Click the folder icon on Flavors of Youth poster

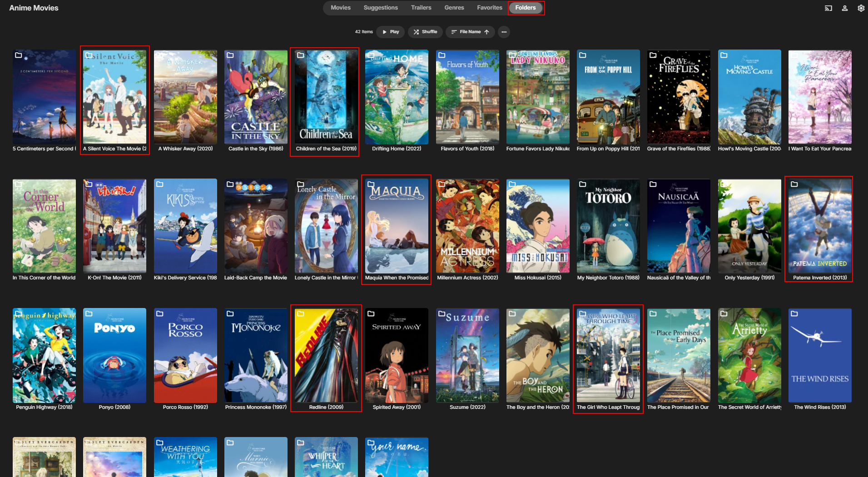(441, 55)
